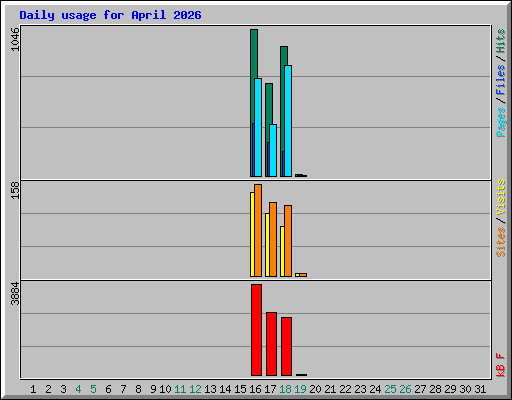Viewport: 512px width, 400px height.
Task: Click the cyan "Pages" legend label
Action: 500,122
